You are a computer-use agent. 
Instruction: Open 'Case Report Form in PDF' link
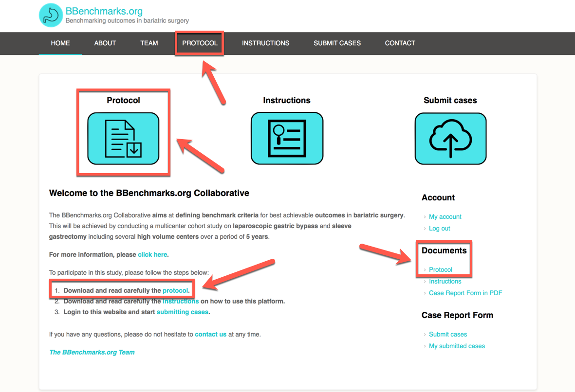pos(465,293)
